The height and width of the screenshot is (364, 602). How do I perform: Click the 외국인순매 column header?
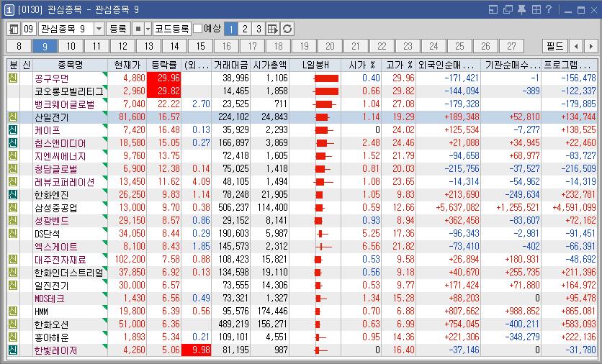tap(449, 65)
